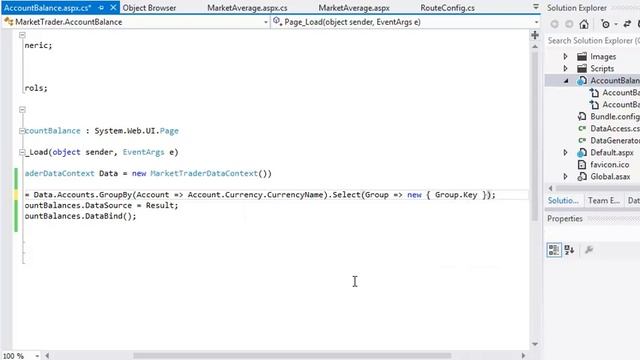Collapse the AccountBalance class outline region

coord(22,131)
